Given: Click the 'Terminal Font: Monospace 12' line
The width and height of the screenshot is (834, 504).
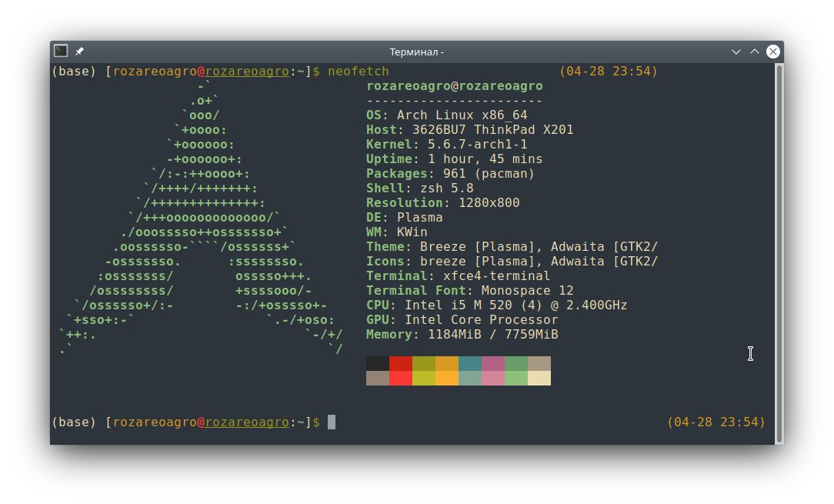Looking at the screenshot, I should [x=469, y=291].
